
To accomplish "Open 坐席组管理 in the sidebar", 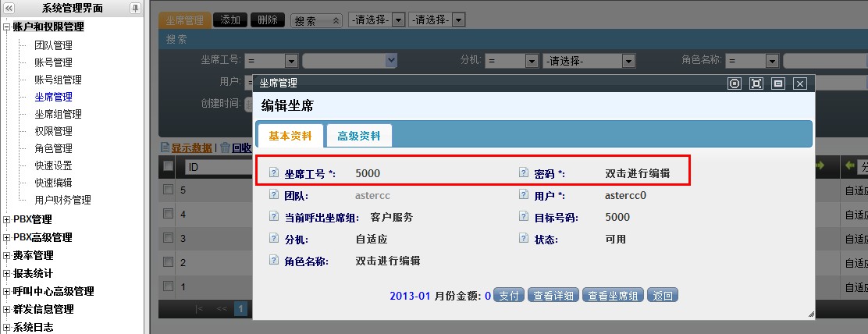I will [x=58, y=114].
